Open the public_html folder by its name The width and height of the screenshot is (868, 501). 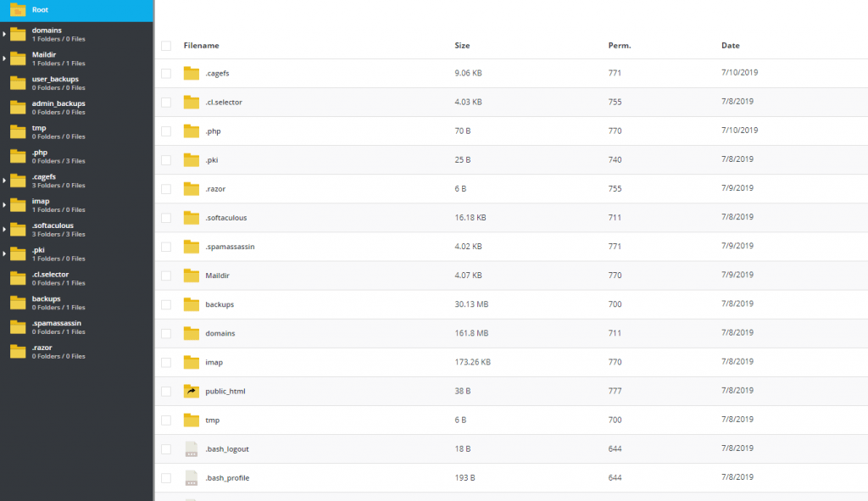coord(225,391)
